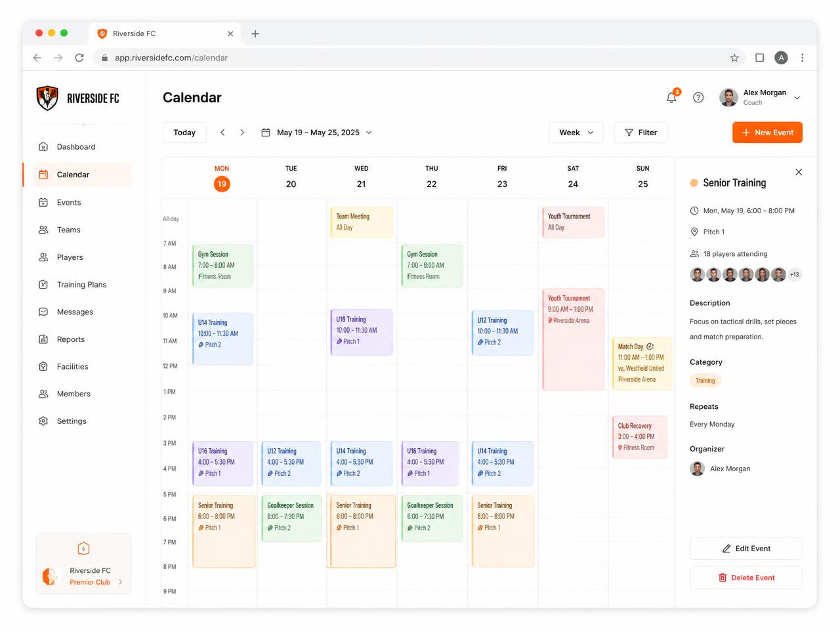Click Edit Event button

[x=746, y=549]
